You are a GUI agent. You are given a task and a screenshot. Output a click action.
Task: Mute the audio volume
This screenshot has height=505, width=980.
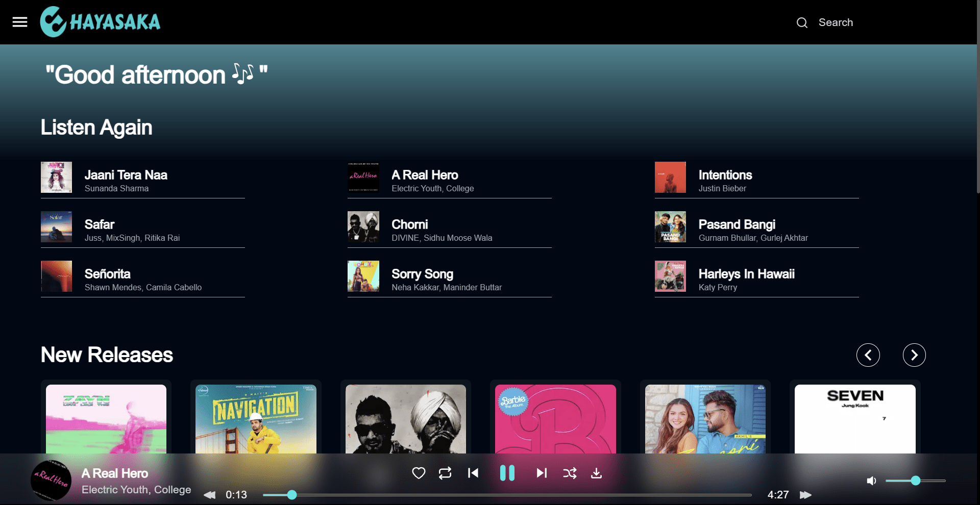871,480
